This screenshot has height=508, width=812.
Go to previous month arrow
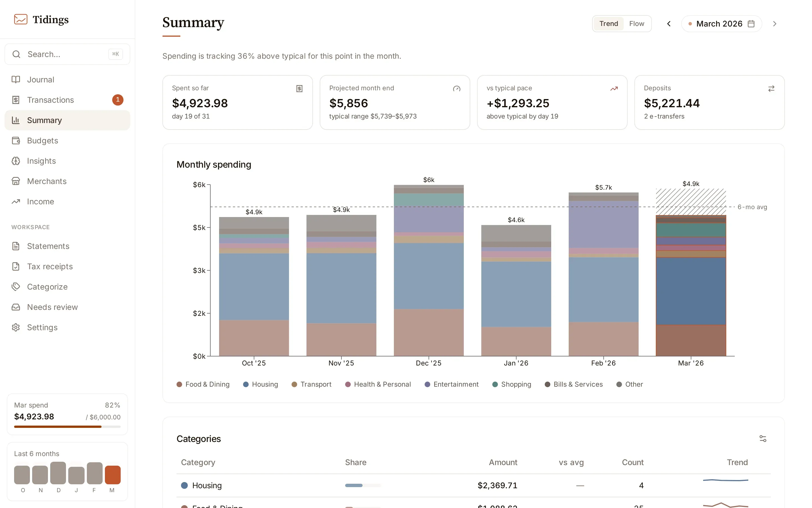click(x=669, y=23)
